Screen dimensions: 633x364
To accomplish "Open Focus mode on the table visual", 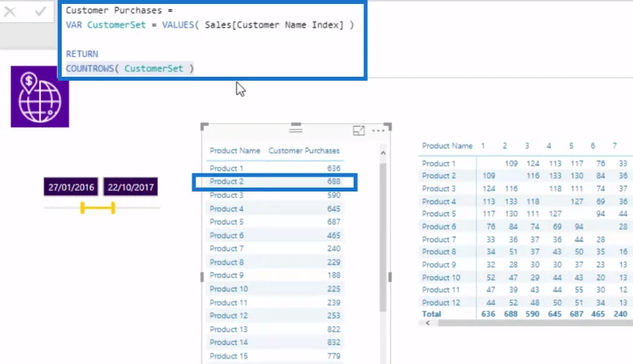I will pos(358,131).
